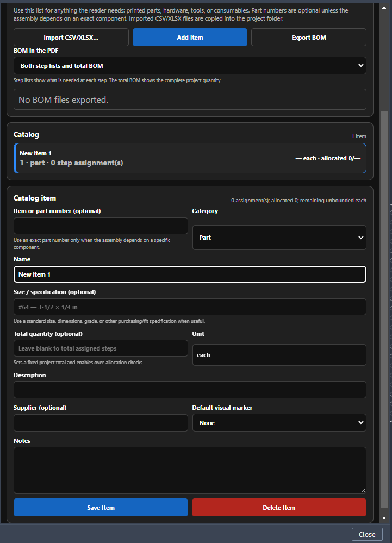Click inside the Notes text area
This screenshot has height=543, width=392.
190,470
